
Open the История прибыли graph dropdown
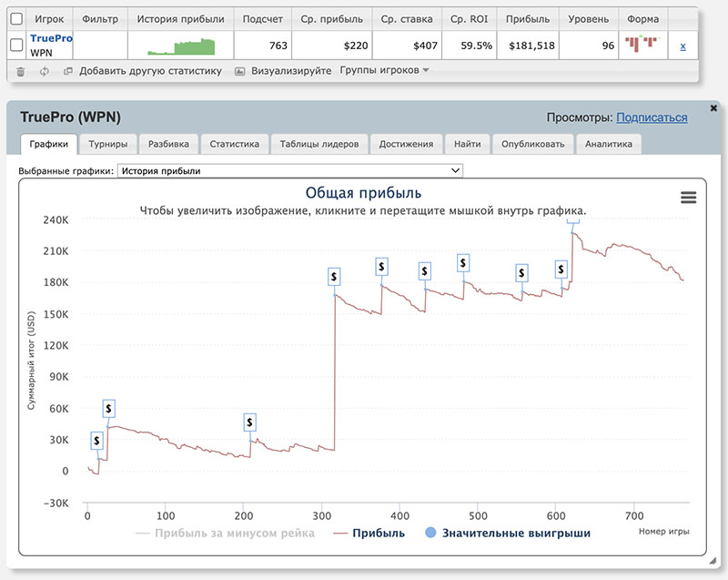[x=289, y=170]
